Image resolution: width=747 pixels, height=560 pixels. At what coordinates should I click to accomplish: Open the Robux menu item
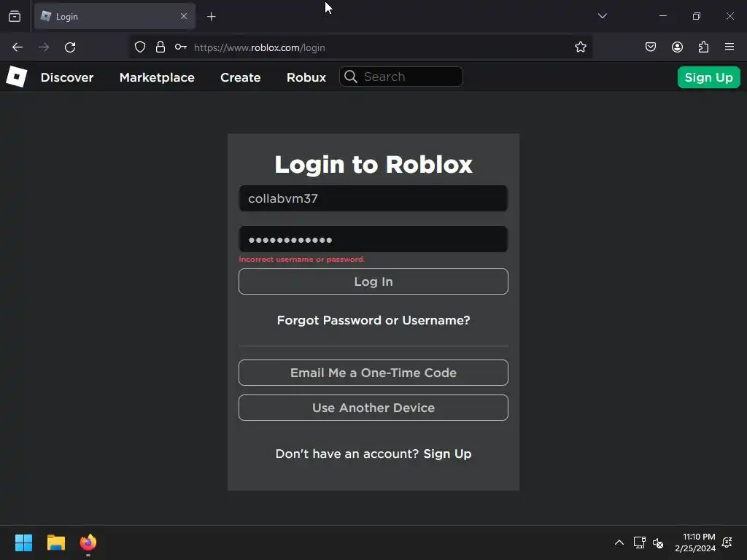pyautogui.click(x=306, y=77)
